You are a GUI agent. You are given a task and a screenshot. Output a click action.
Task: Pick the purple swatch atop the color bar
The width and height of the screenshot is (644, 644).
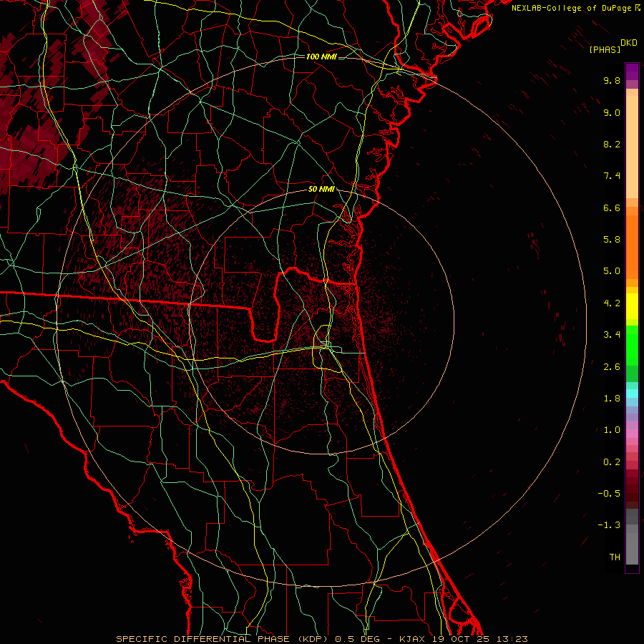pos(632,72)
